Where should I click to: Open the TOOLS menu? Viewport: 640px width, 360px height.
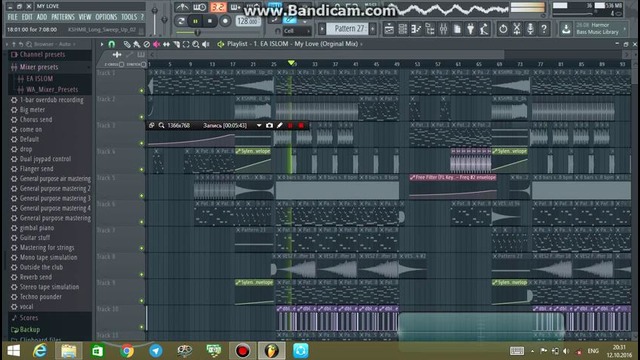coord(129,17)
